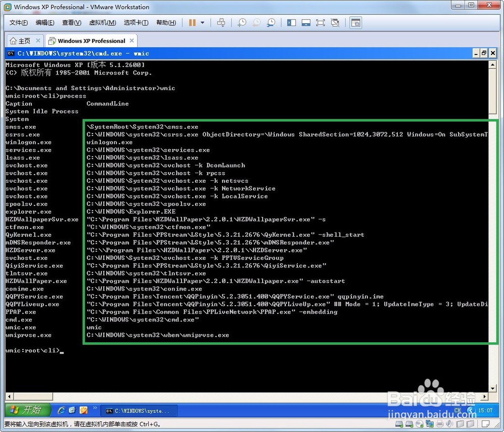
Task: Click the smss.exe process name
Action: [x=21, y=127]
